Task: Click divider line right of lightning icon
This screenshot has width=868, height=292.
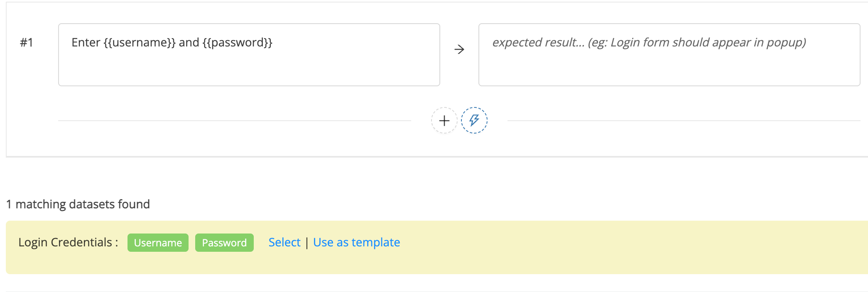Action: click(684, 121)
